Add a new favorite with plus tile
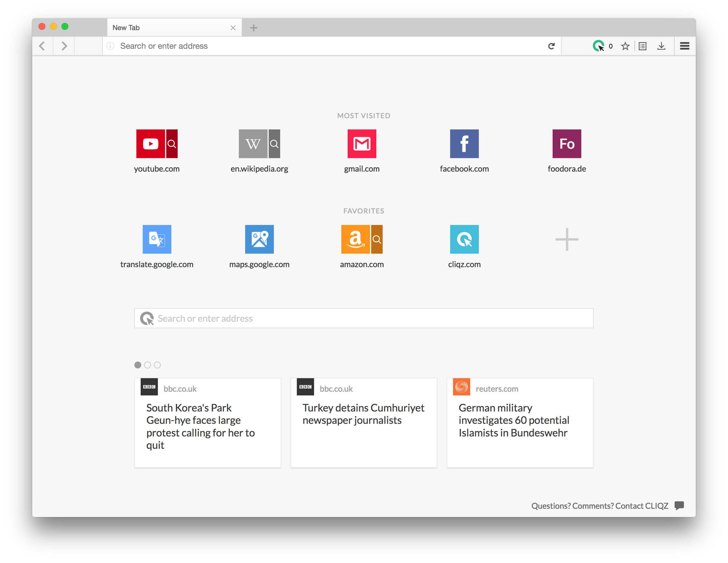 click(x=567, y=239)
